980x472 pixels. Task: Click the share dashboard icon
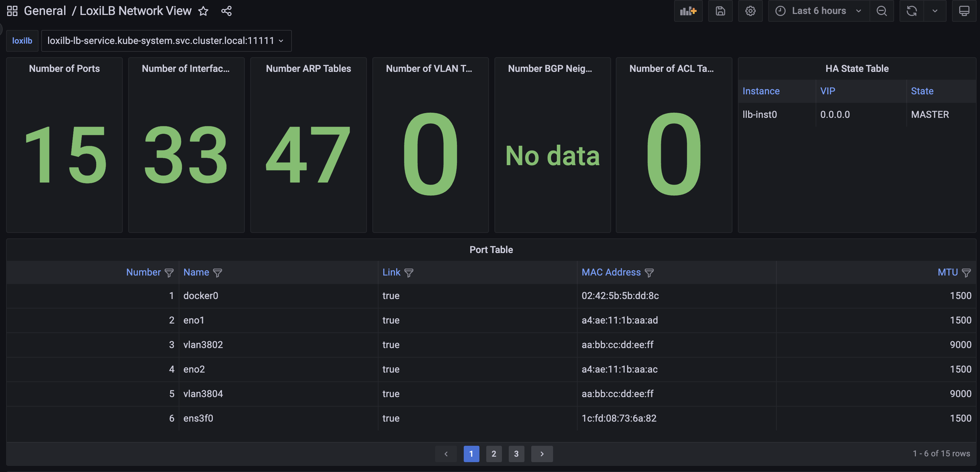click(x=226, y=11)
